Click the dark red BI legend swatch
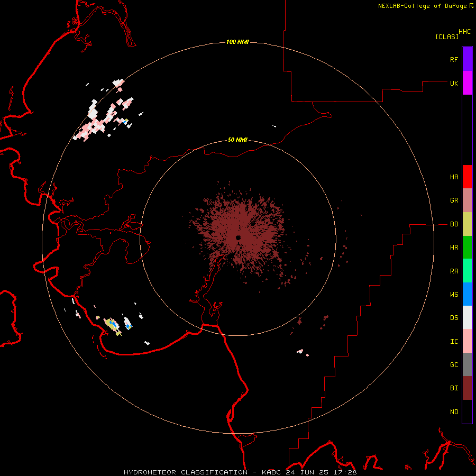Screen dimensions: 476x476 (467, 388)
